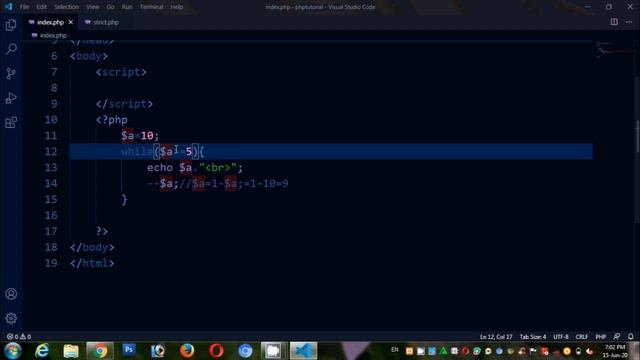Open Internet Explorer from taskbar
Viewport: 640px width, 360px height.
[x=42, y=351]
